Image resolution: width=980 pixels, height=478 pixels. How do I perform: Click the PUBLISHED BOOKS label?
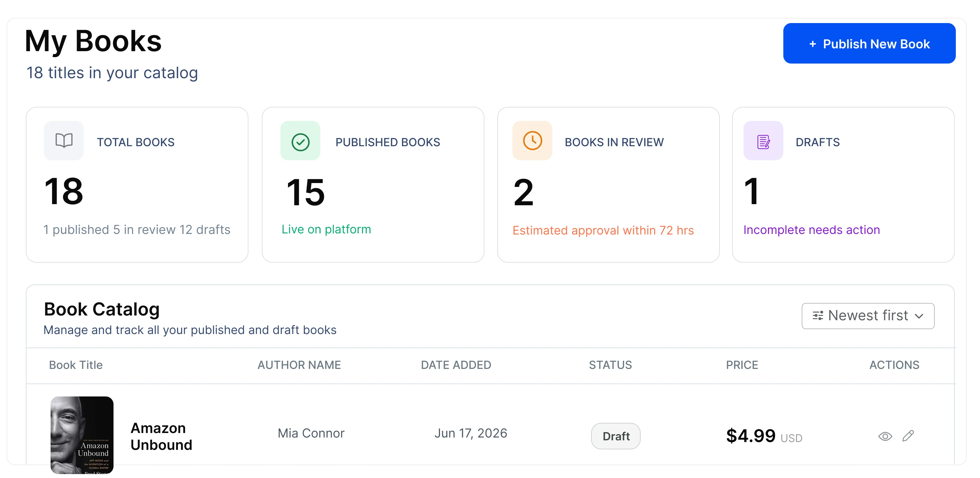[x=388, y=142]
